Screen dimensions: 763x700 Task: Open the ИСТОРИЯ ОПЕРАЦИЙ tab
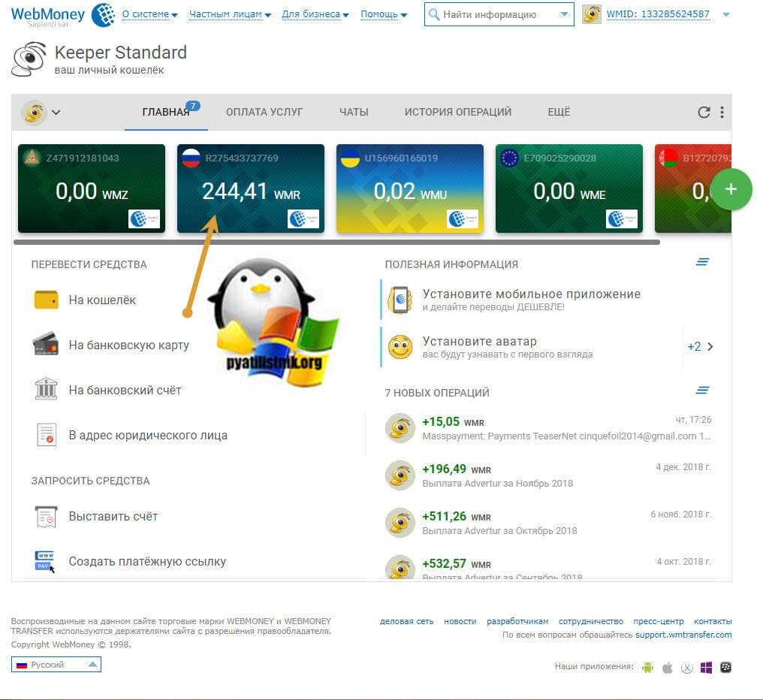(457, 112)
